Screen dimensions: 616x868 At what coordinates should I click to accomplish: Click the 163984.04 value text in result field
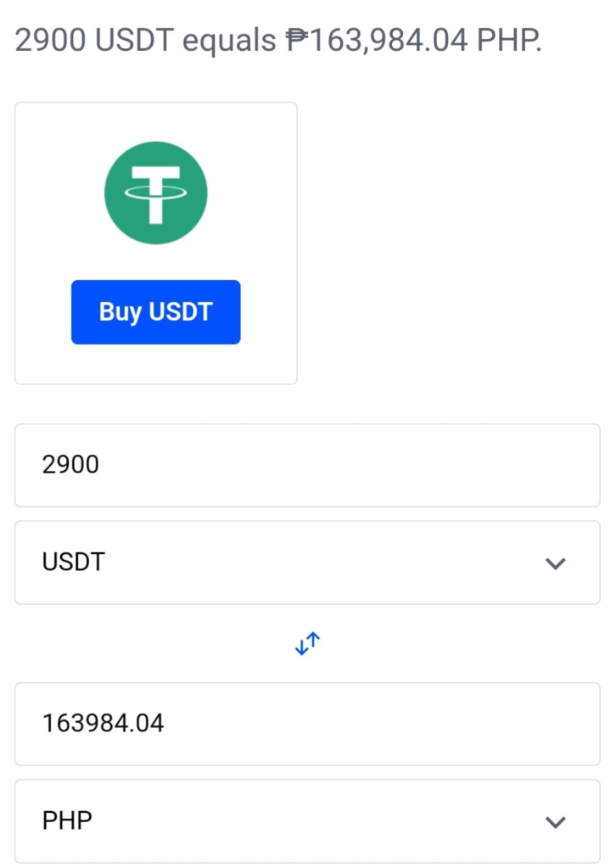click(x=103, y=723)
